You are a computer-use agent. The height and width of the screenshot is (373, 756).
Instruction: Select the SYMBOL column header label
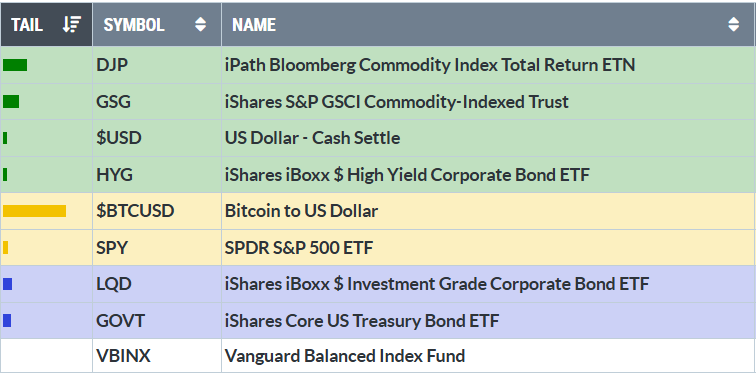(x=134, y=25)
